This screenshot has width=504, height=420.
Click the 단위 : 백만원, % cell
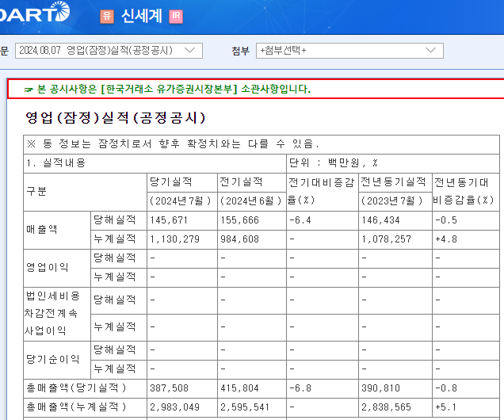click(393, 163)
